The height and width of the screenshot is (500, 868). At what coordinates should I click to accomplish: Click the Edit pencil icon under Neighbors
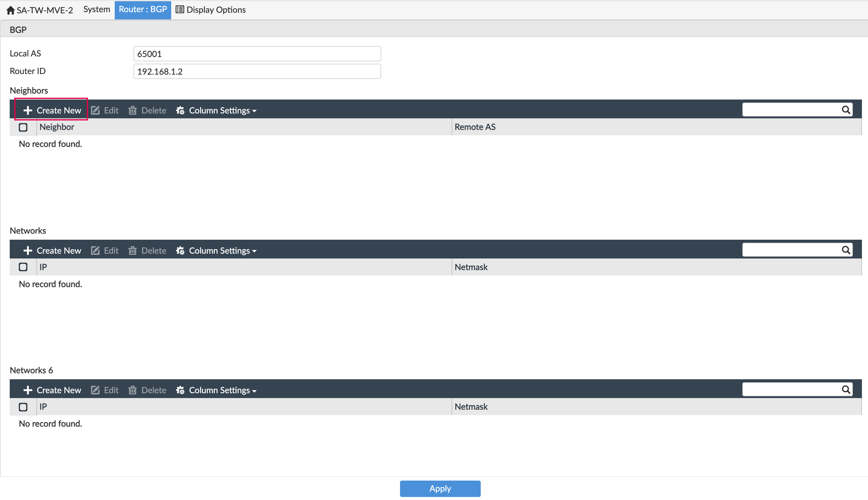pyautogui.click(x=95, y=110)
